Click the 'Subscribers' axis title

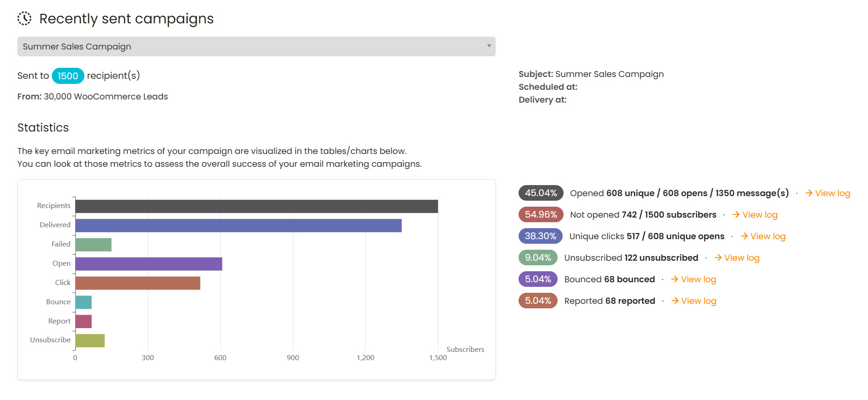(x=465, y=350)
